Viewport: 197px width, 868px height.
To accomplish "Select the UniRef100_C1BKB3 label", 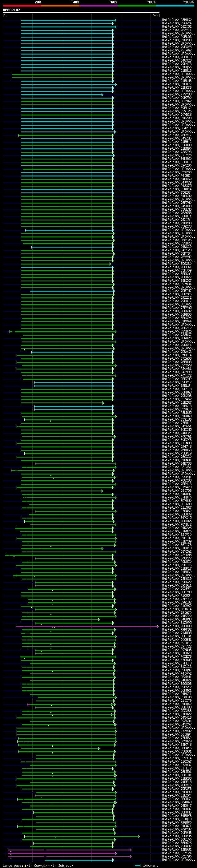I will click(x=177, y=778).
